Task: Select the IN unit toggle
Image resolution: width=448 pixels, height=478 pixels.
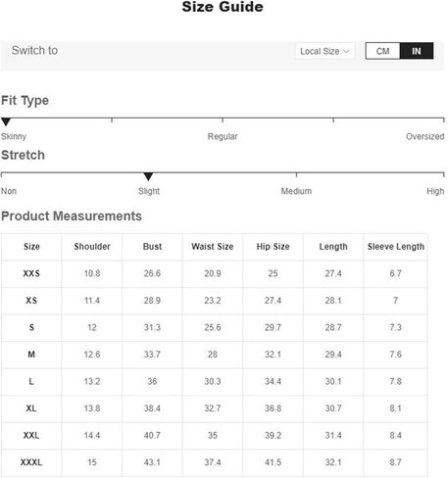Action: point(417,51)
